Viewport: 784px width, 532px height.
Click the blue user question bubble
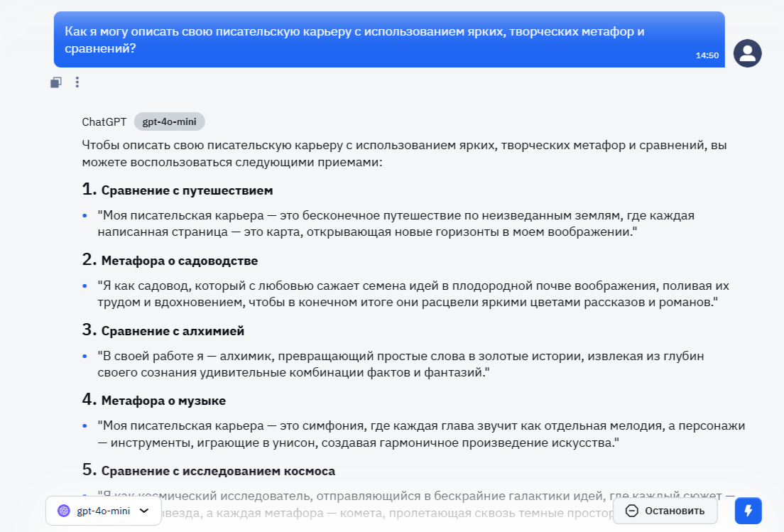click(x=389, y=40)
